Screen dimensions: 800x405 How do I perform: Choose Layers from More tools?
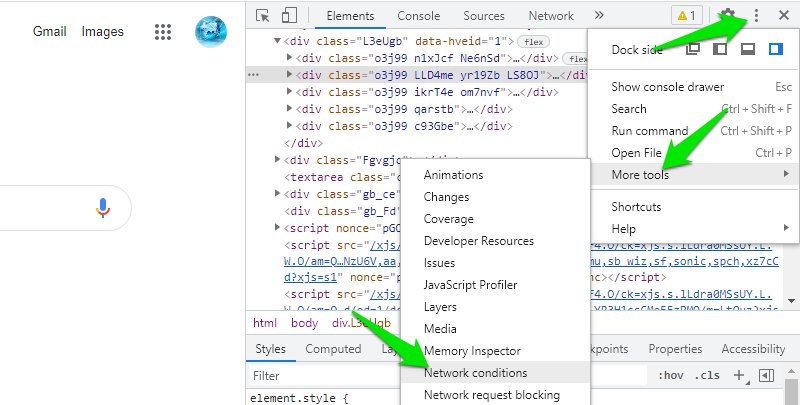495,307
